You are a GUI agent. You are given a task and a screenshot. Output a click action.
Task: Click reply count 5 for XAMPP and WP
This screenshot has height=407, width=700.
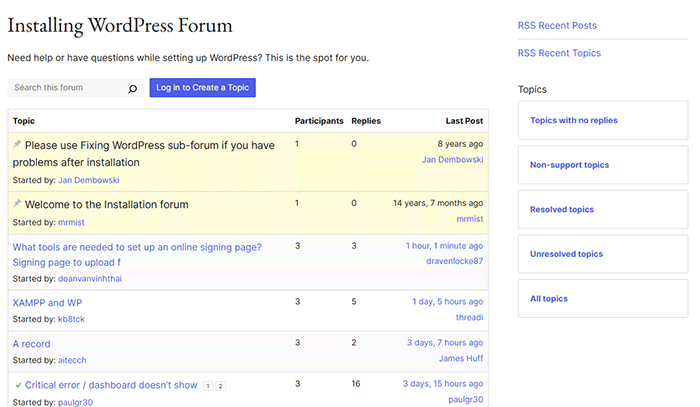(x=354, y=302)
